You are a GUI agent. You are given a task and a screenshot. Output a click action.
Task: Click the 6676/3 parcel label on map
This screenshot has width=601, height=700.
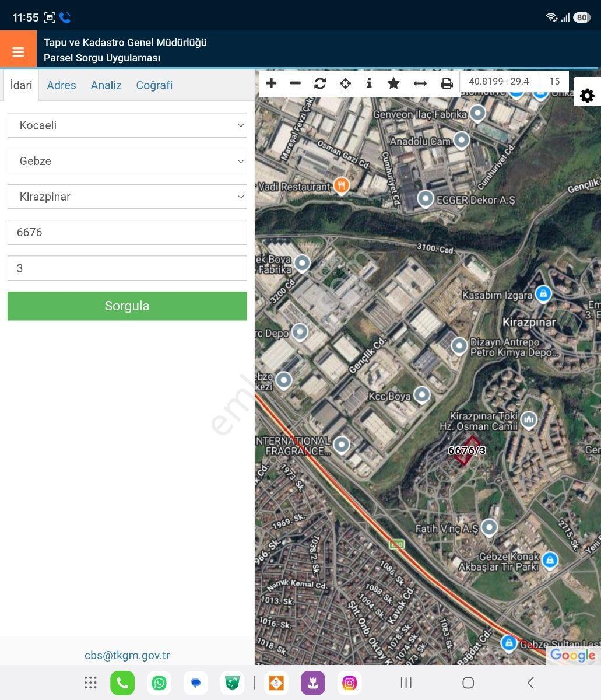click(466, 450)
